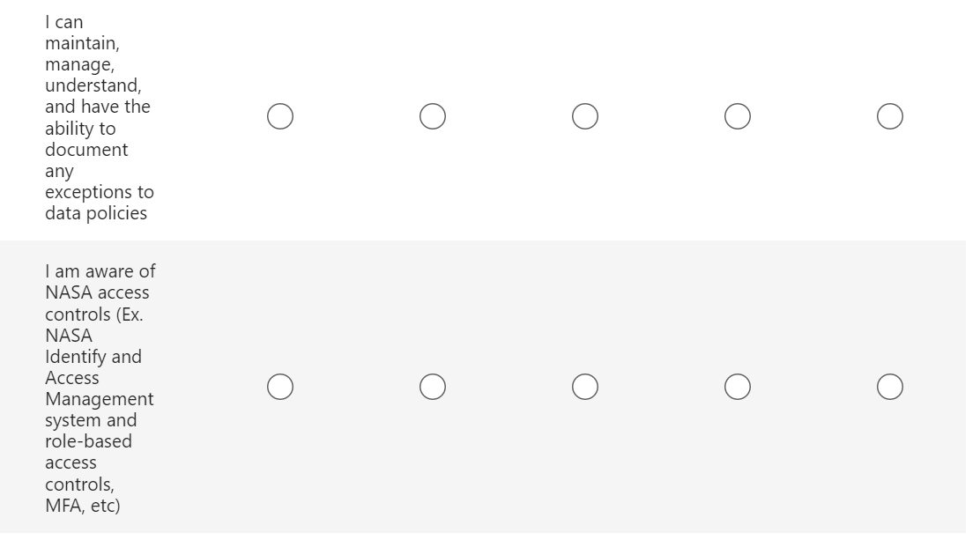Viewport: 980px width, 540px height.
Task: Choose last radio option for NASA access controls row
Action: [x=890, y=387]
